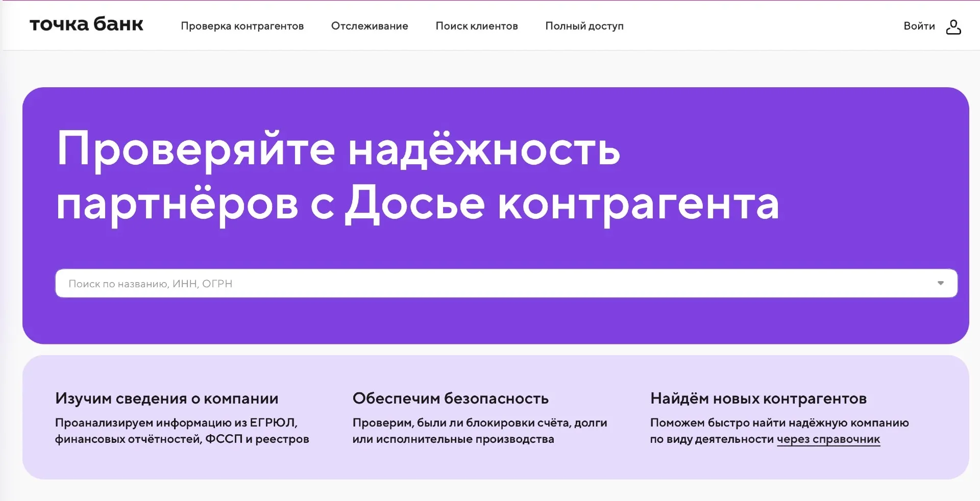Image resolution: width=980 pixels, height=501 pixels.
Task: Click the Точка Банк logo
Action: (x=86, y=25)
